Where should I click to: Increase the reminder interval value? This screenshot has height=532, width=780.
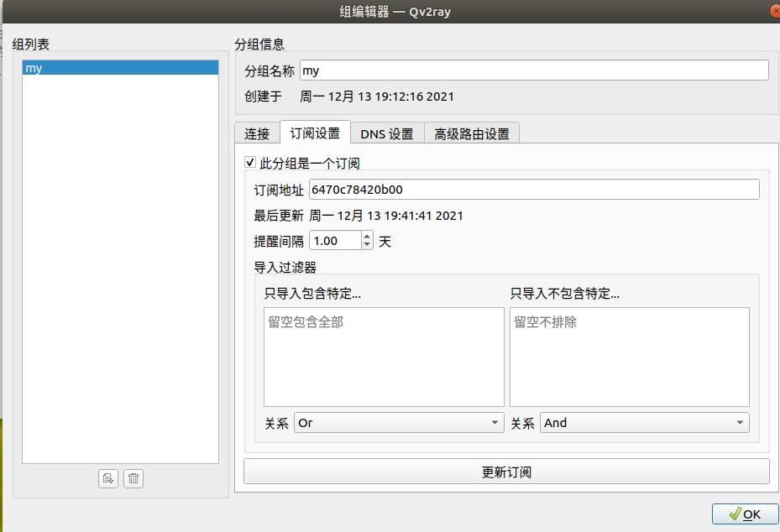click(x=367, y=236)
